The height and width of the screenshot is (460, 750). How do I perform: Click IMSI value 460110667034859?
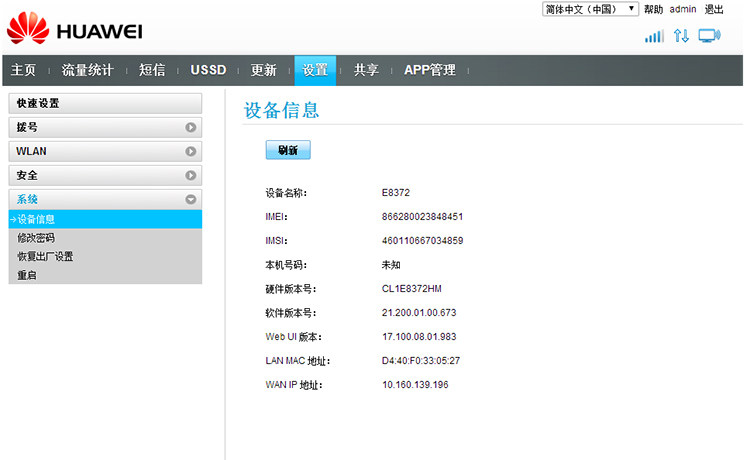point(422,241)
